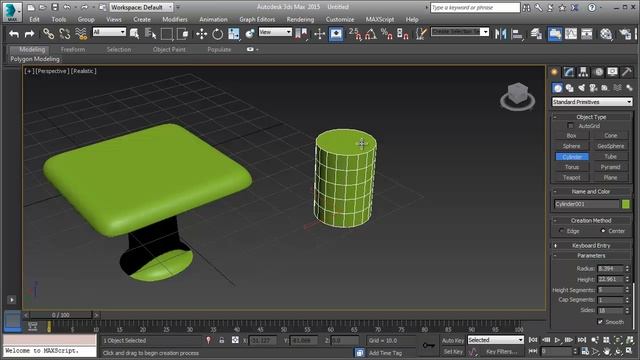Enable the AutoGrid checkbox
The width and height of the screenshot is (640, 360).
tap(571, 126)
